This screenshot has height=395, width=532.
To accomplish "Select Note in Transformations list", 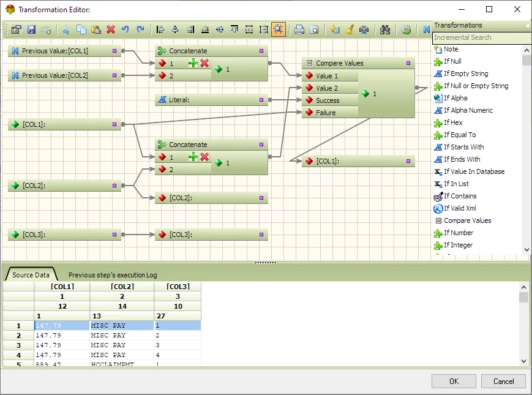I will pyautogui.click(x=451, y=49).
